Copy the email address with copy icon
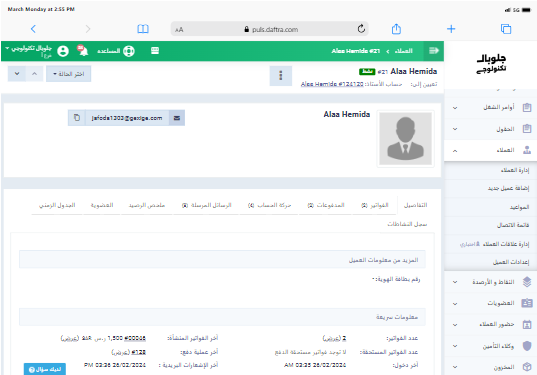537x375 pixels. 77,118
